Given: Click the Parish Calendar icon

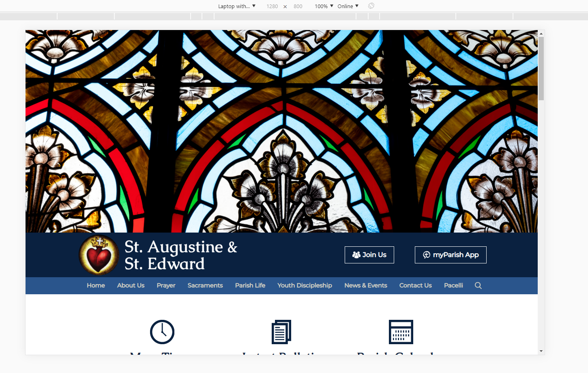Looking at the screenshot, I should pyautogui.click(x=401, y=332).
